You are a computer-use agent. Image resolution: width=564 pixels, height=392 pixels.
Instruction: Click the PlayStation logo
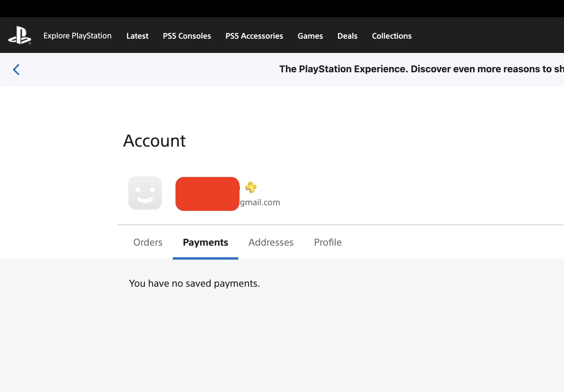20,35
